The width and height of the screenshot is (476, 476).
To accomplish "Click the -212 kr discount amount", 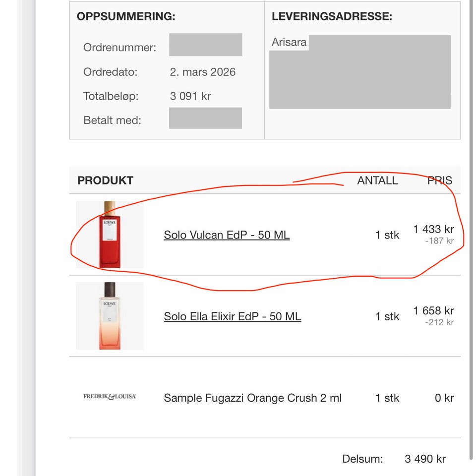I will [439, 322].
